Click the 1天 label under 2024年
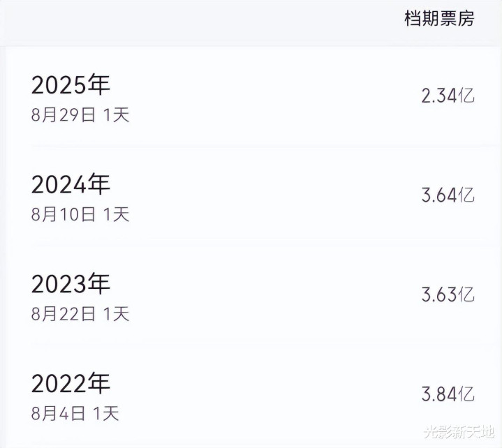This screenshot has width=502, height=448. coord(116,214)
